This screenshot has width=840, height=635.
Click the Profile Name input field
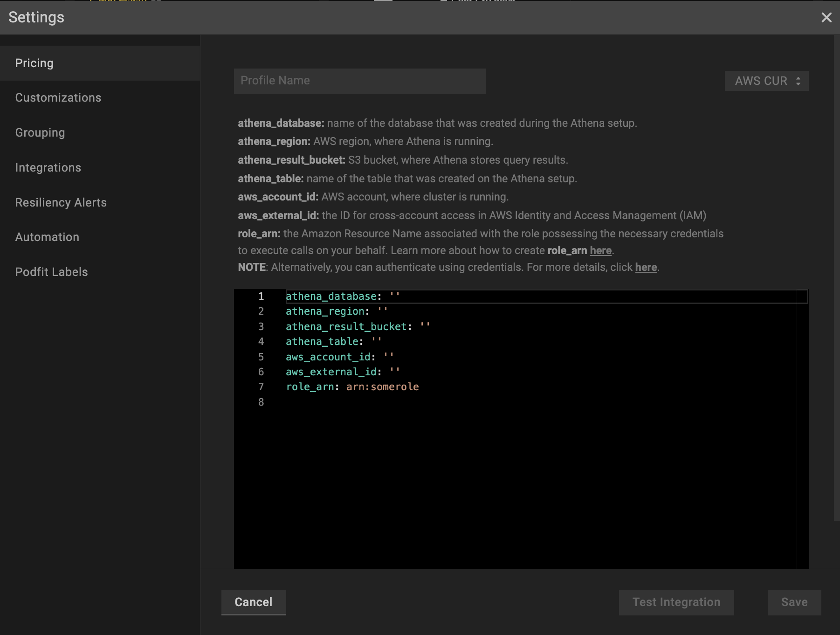[359, 81]
